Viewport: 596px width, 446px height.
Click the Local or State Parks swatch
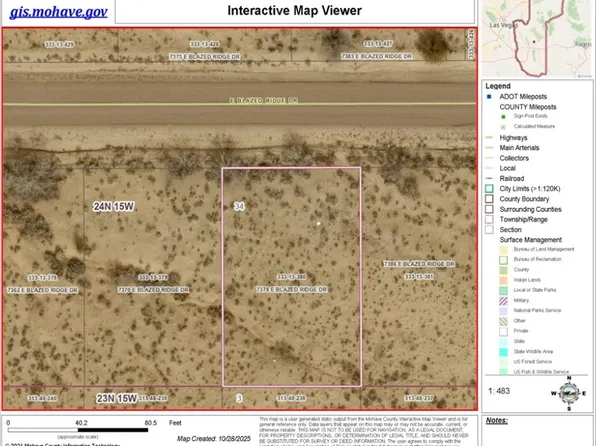503,291
